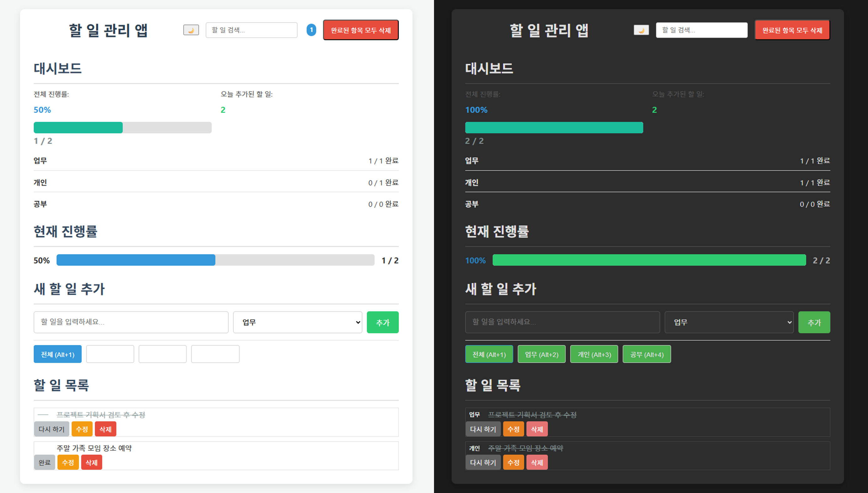
Task: Click the blue 50% progress bar
Action: coord(136,260)
